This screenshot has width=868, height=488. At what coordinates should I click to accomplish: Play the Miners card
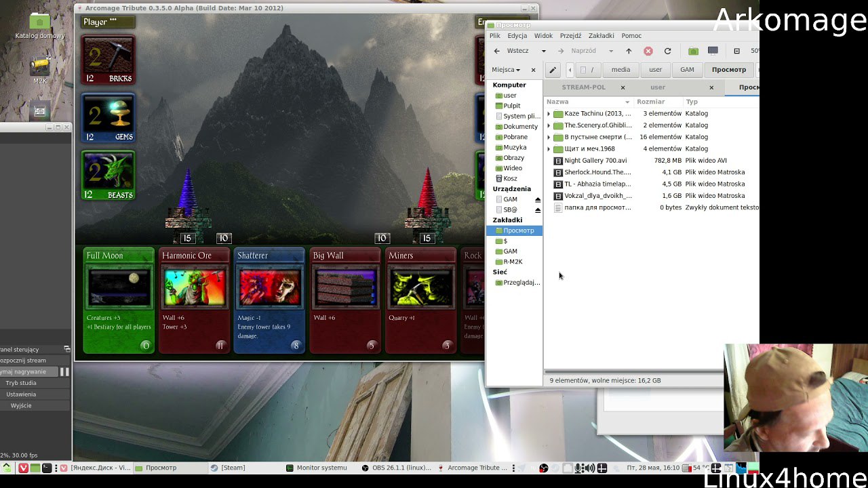click(420, 301)
